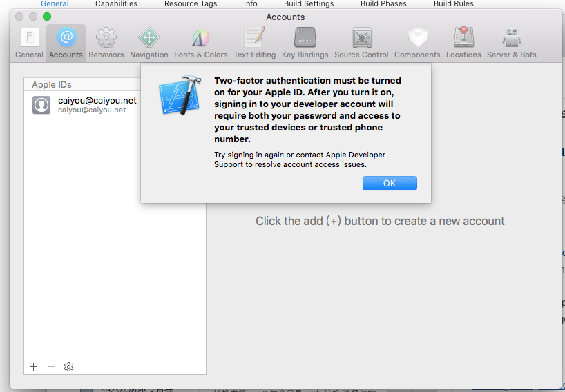Image resolution: width=565 pixels, height=392 pixels.
Task: Click the add (+) account button
Action: click(34, 366)
